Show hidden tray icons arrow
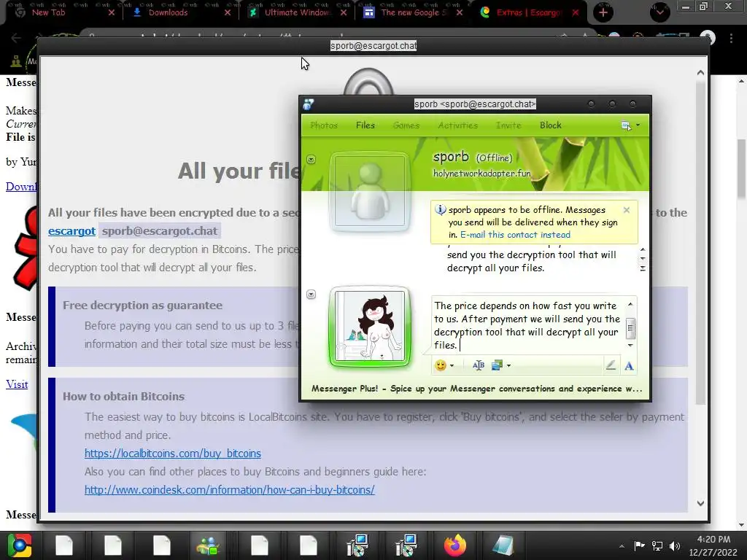Image resolution: width=747 pixels, height=560 pixels. [622, 546]
